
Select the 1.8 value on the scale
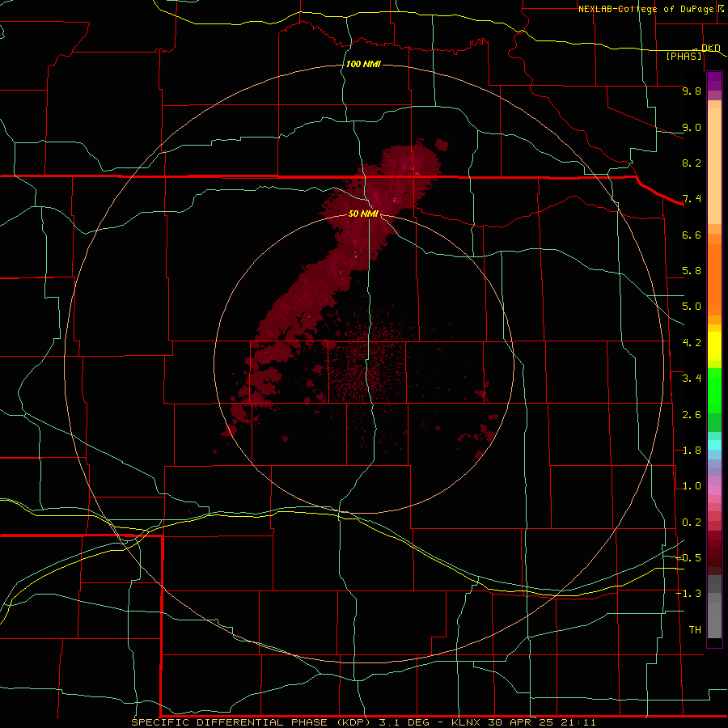point(692,451)
